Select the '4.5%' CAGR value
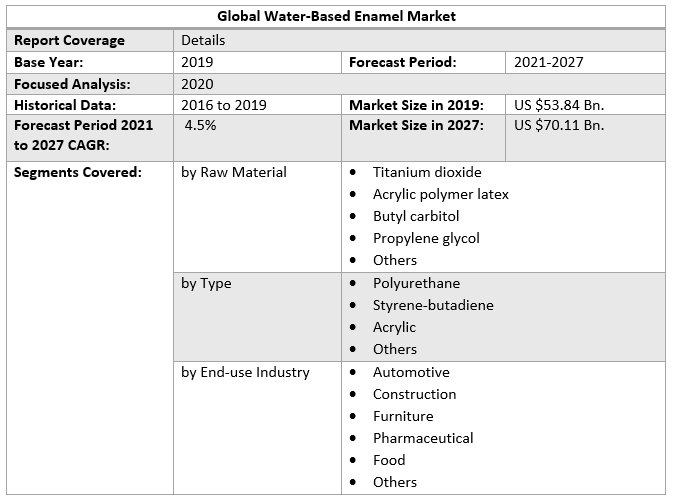This screenshot has width=673, height=503. click(x=201, y=126)
